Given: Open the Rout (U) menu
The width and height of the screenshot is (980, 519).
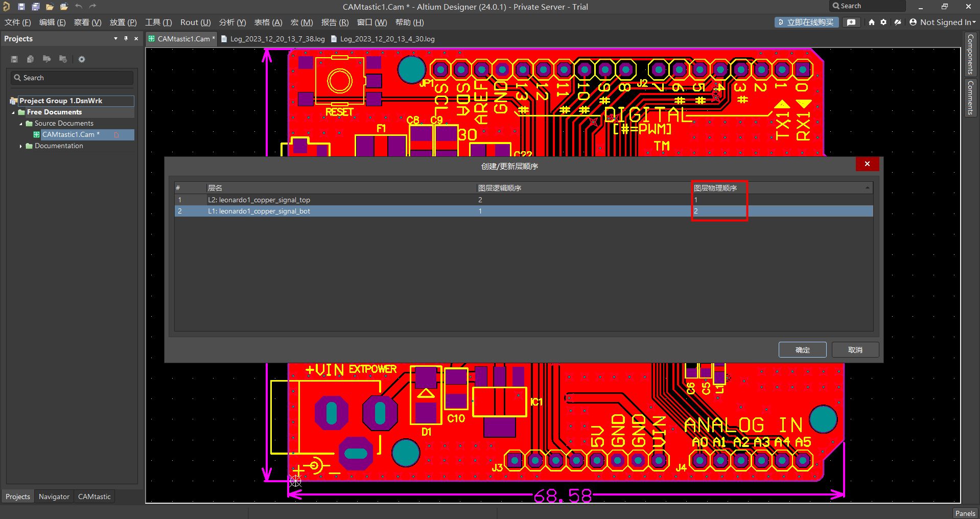Looking at the screenshot, I should coord(195,22).
